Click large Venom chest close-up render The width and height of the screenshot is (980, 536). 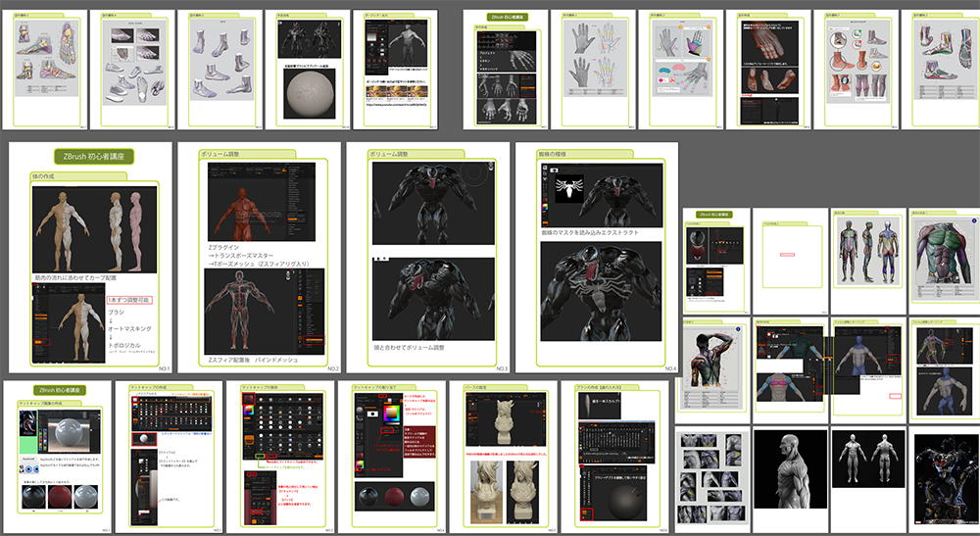coord(601,291)
